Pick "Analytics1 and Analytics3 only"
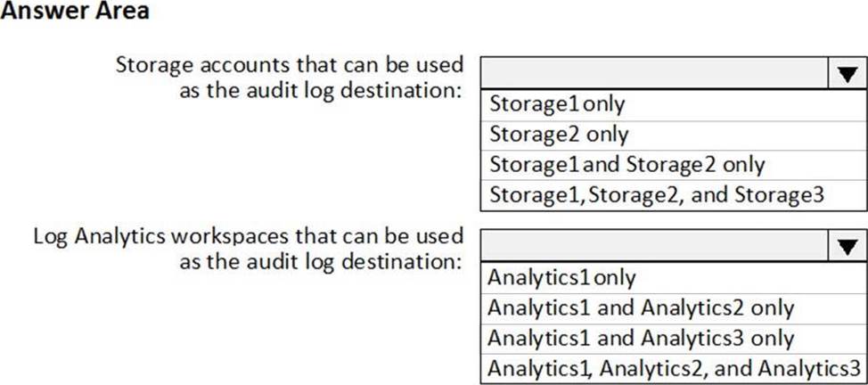 point(640,338)
